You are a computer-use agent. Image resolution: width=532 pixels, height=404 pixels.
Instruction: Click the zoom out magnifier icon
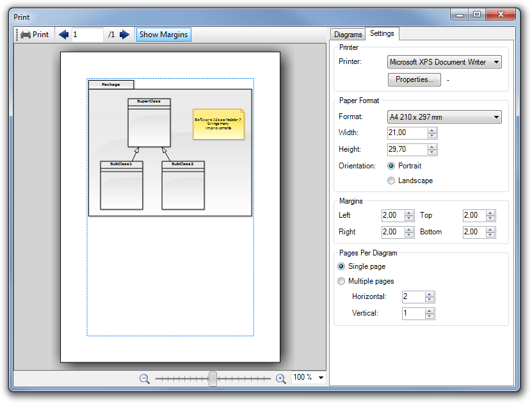pyautogui.click(x=145, y=378)
